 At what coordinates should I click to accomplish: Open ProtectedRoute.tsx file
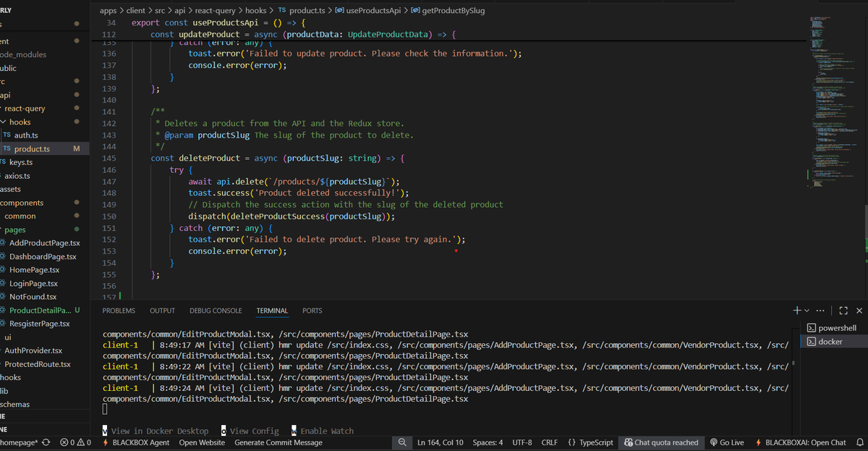[38, 364]
